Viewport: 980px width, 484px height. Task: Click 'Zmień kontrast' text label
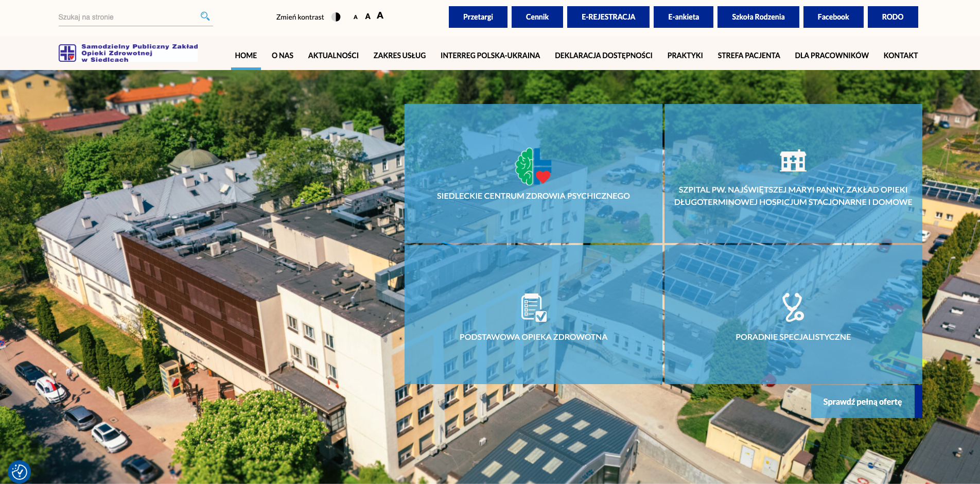pyautogui.click(x=300, y=17)
